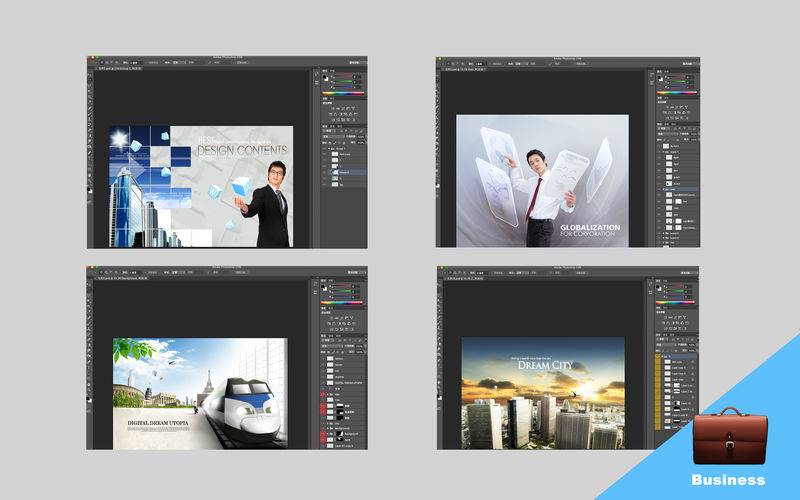The width and height of the screenshot is (800, 500).
Task: Select Move tool in Design Contents window
Action: pos(90,75)
